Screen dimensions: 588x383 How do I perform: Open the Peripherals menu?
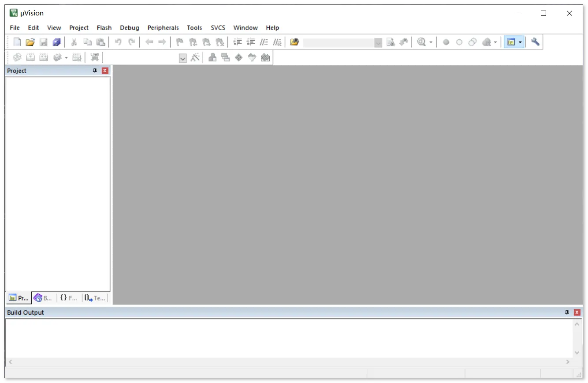163,28
